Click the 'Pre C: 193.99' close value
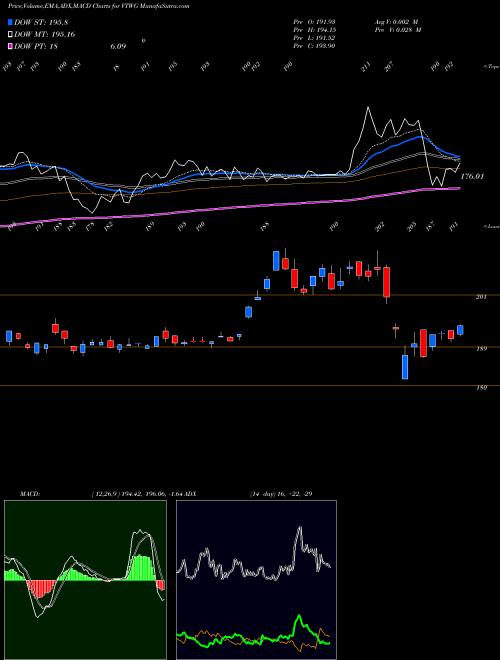 click(314, 46)
